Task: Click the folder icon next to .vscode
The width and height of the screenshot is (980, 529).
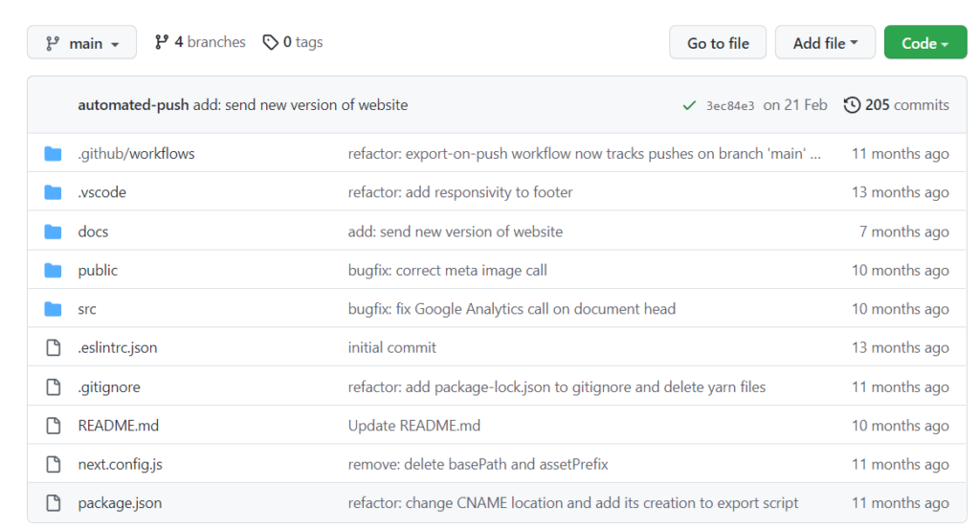Action: click(54, 192)
